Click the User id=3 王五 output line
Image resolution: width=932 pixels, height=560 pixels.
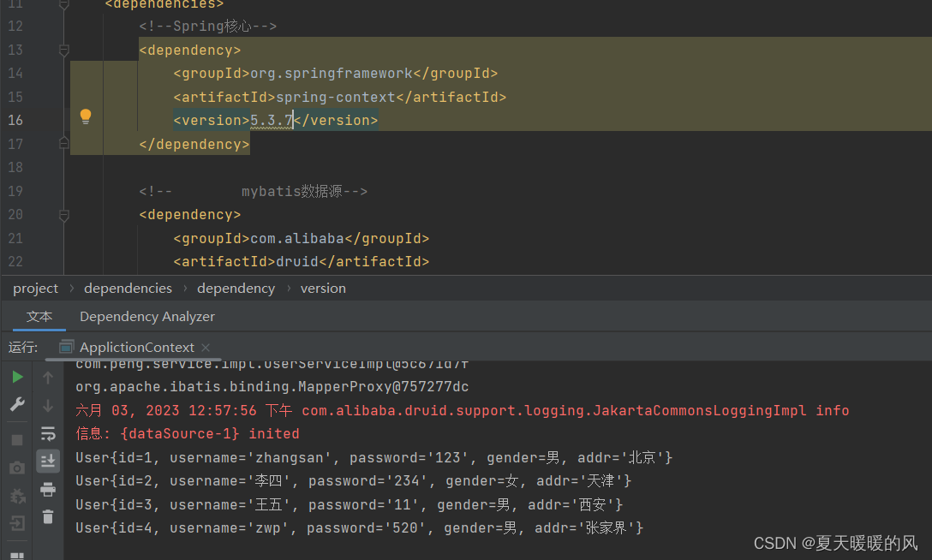(349, 504)
